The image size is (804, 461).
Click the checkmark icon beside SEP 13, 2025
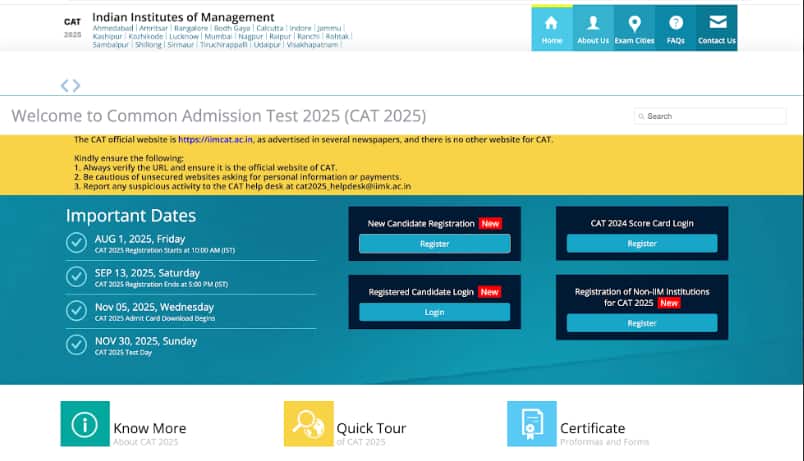(76, 277)
